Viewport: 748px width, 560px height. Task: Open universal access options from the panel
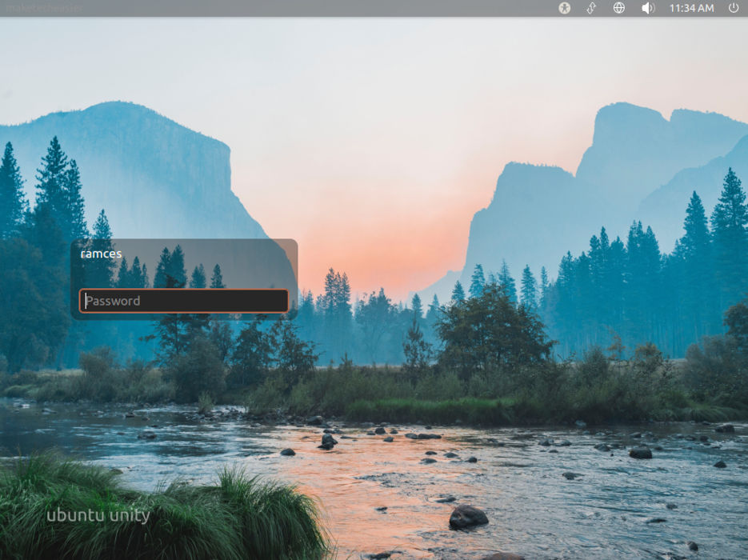(565, 10)
